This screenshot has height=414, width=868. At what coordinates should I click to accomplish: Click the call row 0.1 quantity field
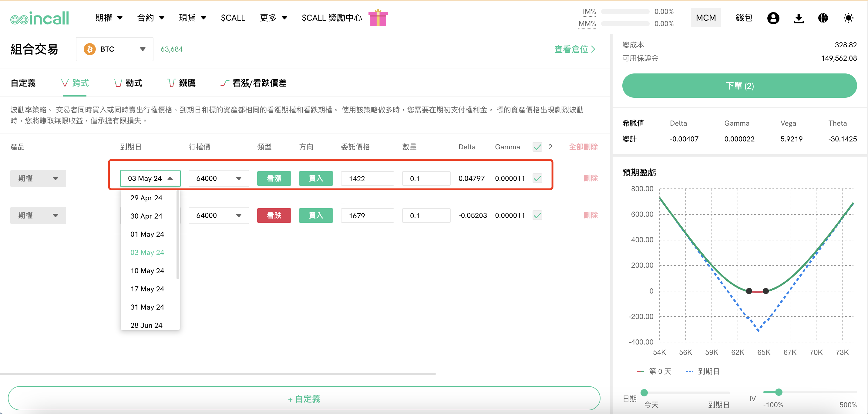tap(426, 178)
